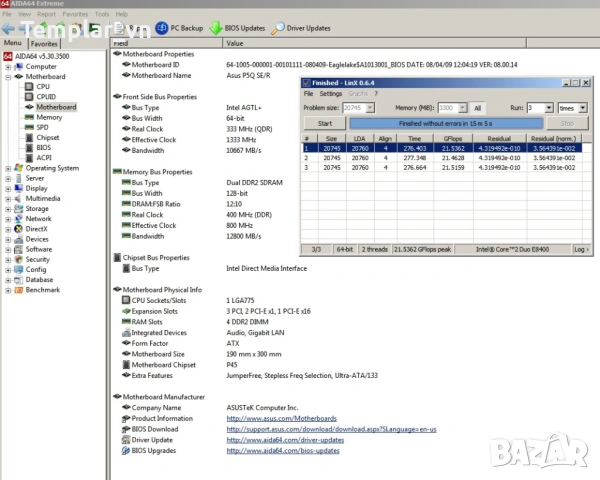Open the aida64.com driver-updates link
The height and width of the screenshot is (480, 600).
(x=285, y=440)
